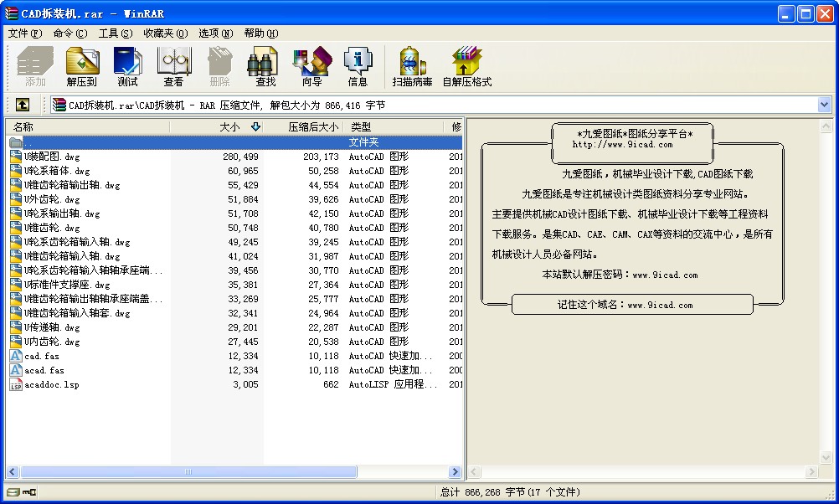Click the 解压到 (Extract To) toolbar icon

click(82, 66)
